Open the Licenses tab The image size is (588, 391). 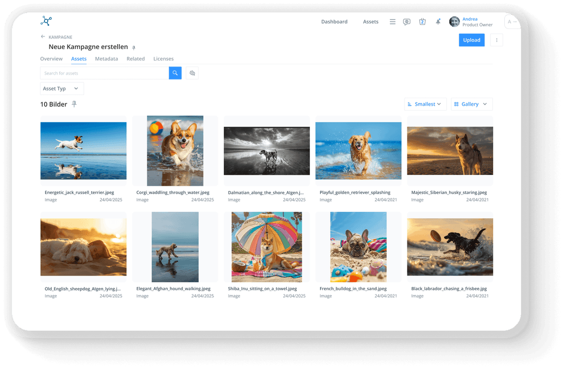click(x=163, y=59)
